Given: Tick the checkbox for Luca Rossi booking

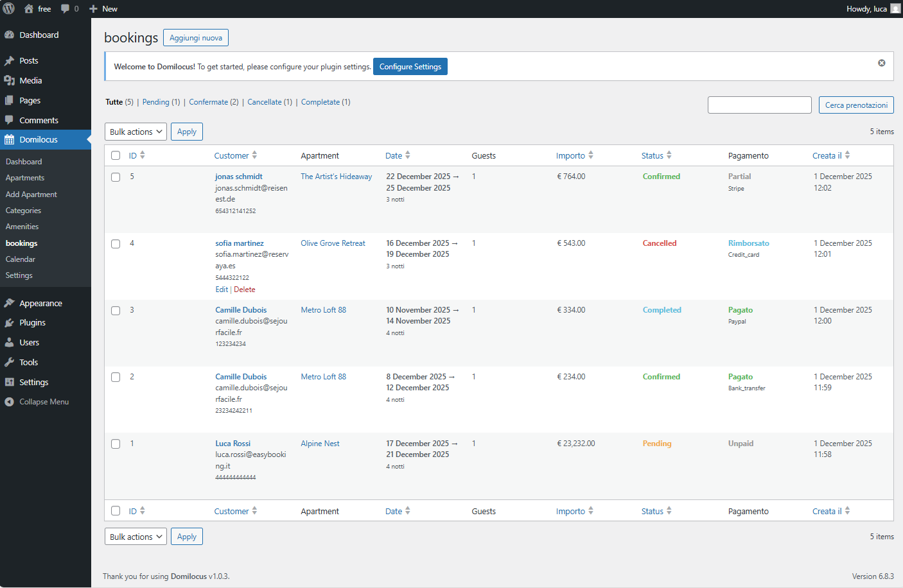Looking at the screenshot, I should click(116, 444).
